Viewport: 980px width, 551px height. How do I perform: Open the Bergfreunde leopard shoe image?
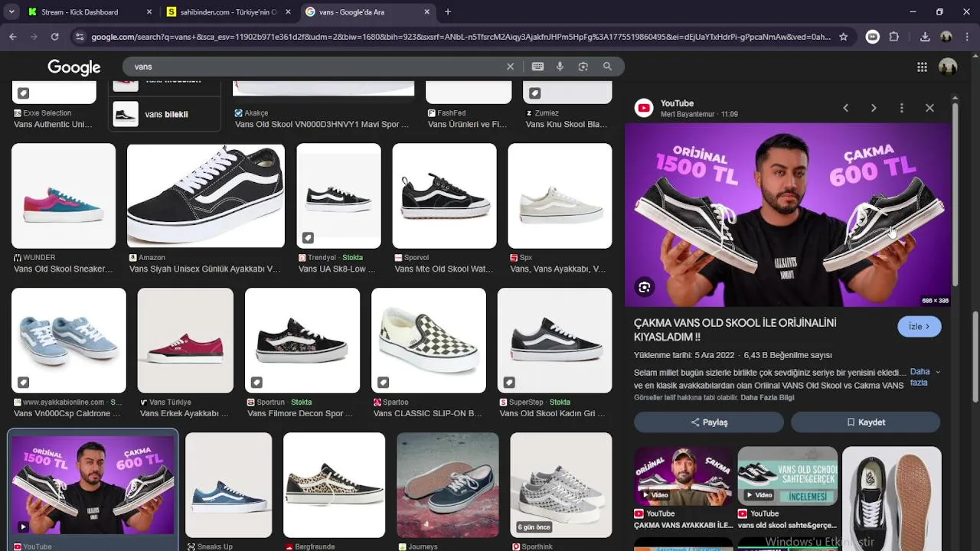click(334, 485)
